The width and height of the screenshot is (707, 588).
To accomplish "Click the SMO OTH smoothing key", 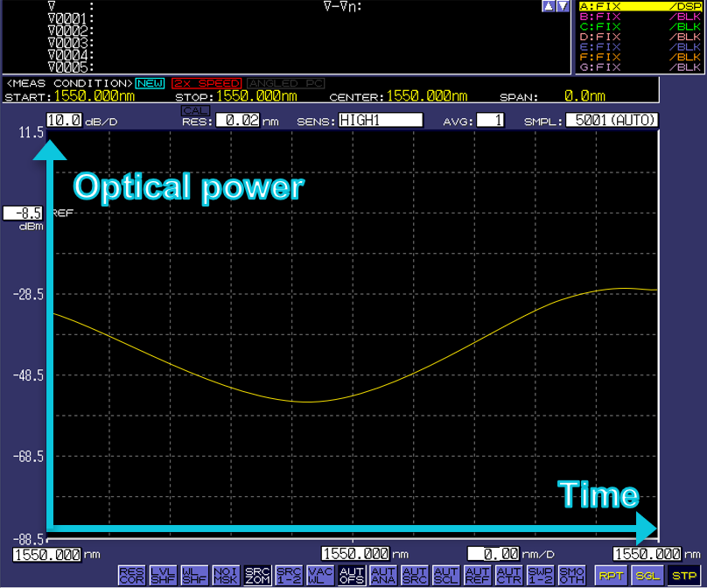I will click(x=572, y=575).
